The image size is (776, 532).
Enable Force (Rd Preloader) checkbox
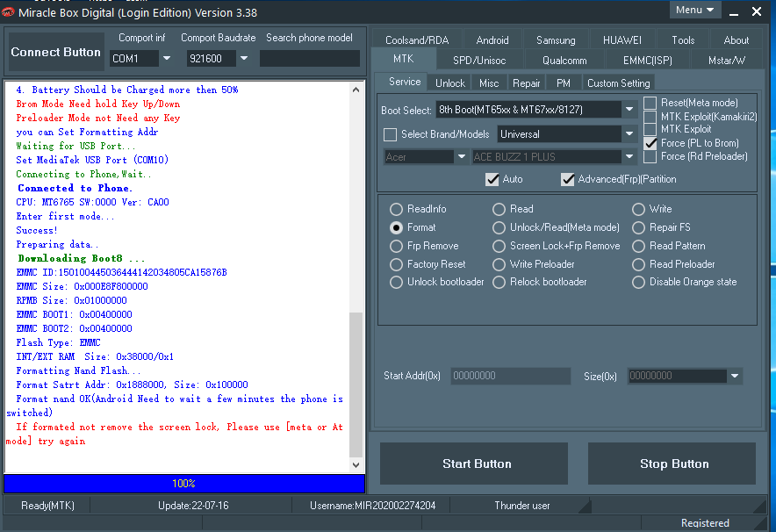650,157
